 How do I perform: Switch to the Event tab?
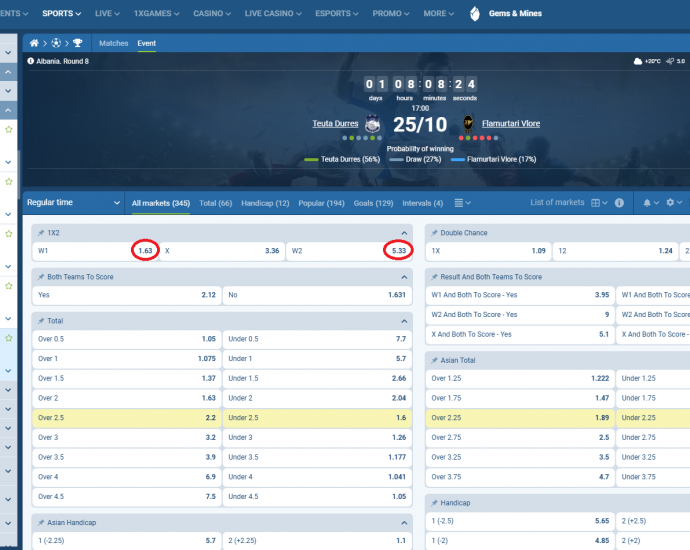coord(147,43)
